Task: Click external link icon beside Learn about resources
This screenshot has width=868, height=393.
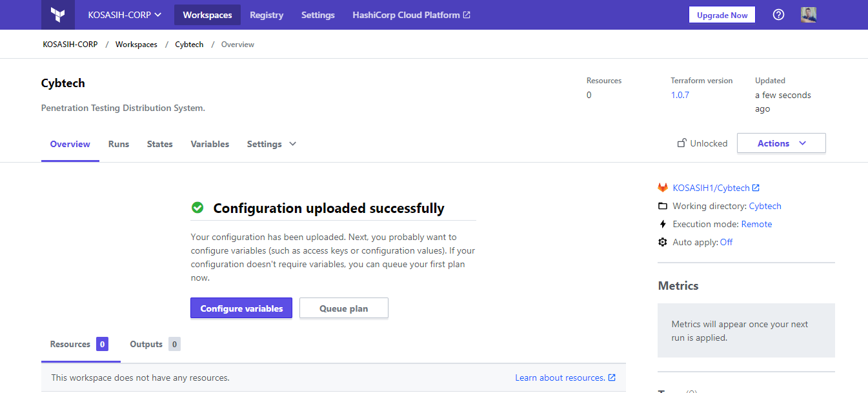Action: (x=612, y=378)
